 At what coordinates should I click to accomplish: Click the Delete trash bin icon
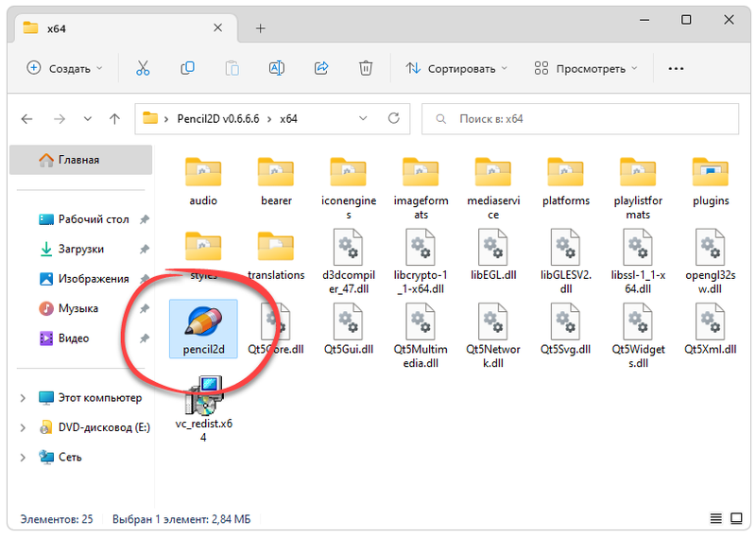366,68
